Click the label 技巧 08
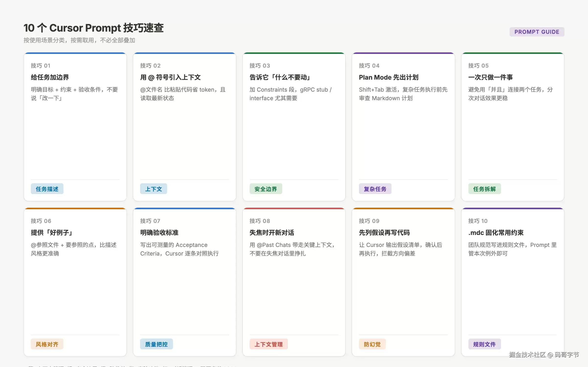 tap(260, 221)
